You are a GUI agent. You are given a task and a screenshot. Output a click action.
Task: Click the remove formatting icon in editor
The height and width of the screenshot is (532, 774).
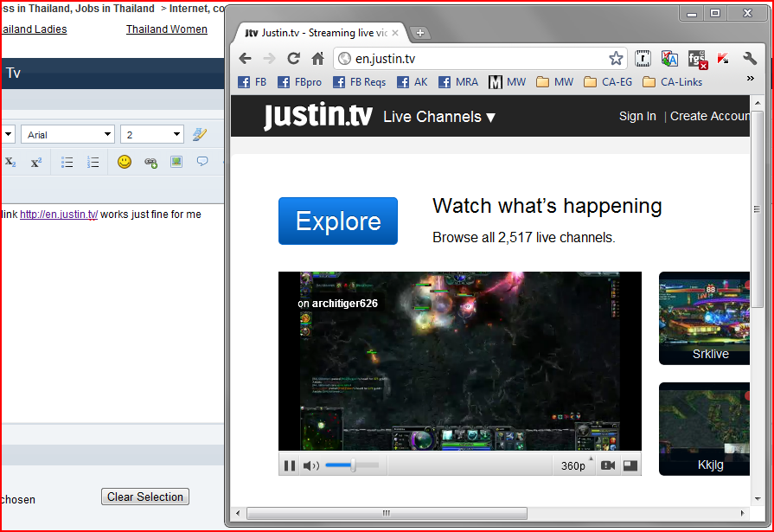(200, 134)
